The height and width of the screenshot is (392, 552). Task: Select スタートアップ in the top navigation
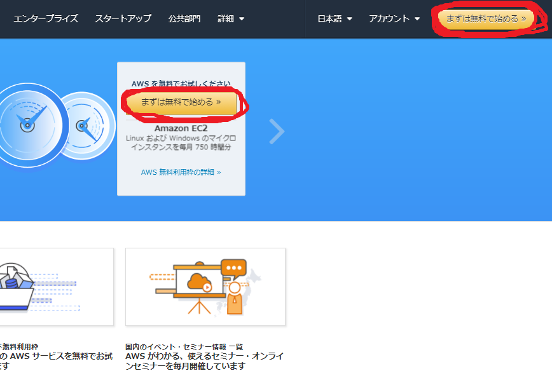coord(123,18)
